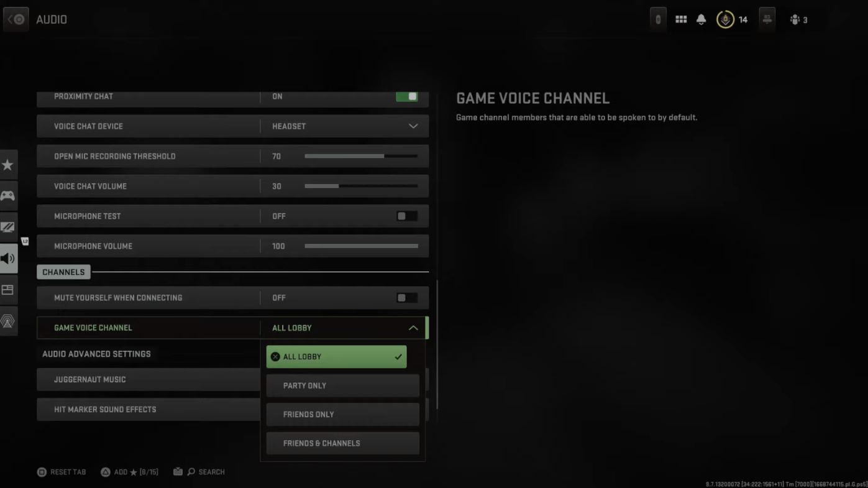The width and height of the screenshot is (868, 488).
Task: Toggle Mute Yourself When Connecting on
Action: pyautogui.click(x=407, y=298)
